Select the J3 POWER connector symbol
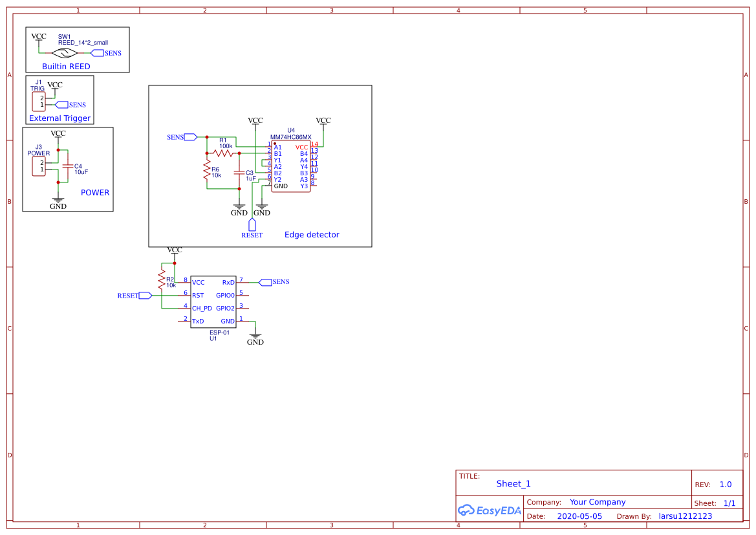This screenshot has width=756, height=535. point(39,166)
